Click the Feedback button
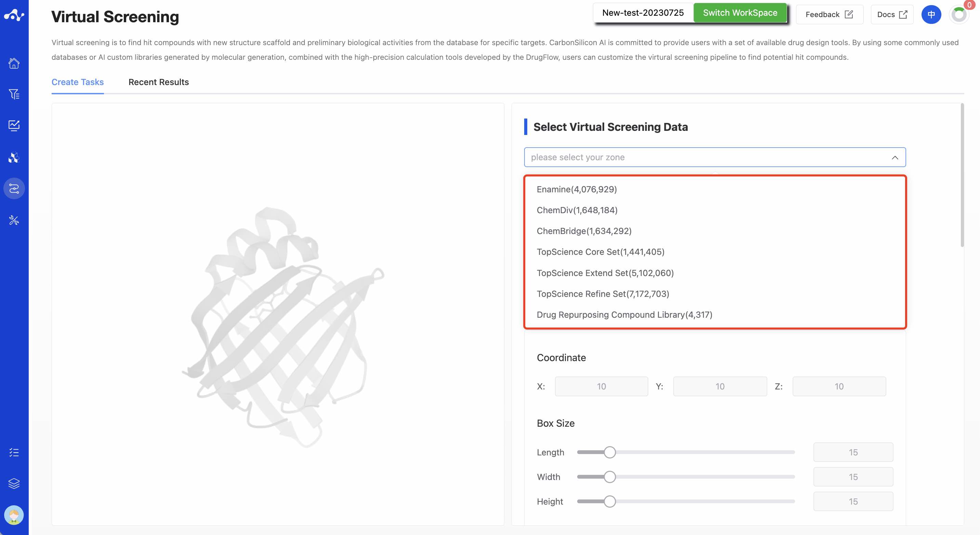Image resolution: width=980 pixels, height=535 pixels. coord(829,14)
